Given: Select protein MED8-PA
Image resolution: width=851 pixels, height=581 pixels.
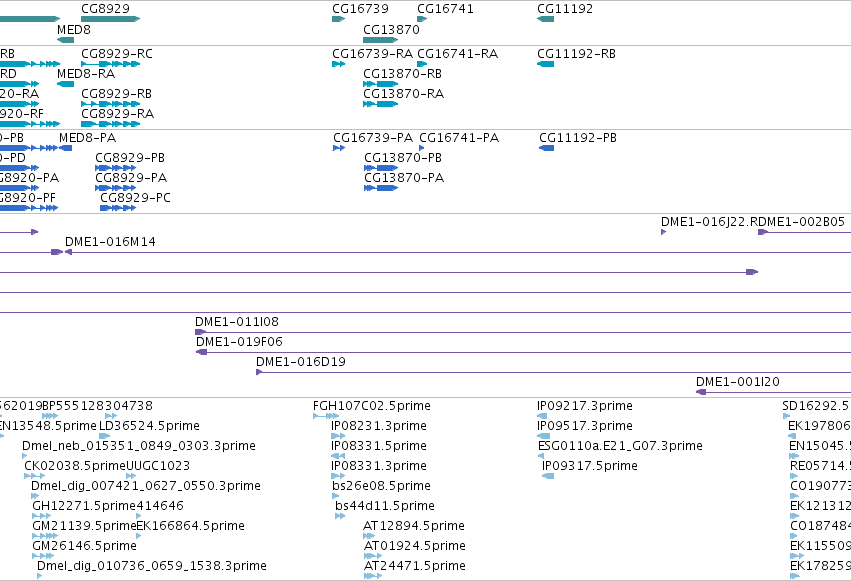Looking at the screenshot, I should click(66, 148).
